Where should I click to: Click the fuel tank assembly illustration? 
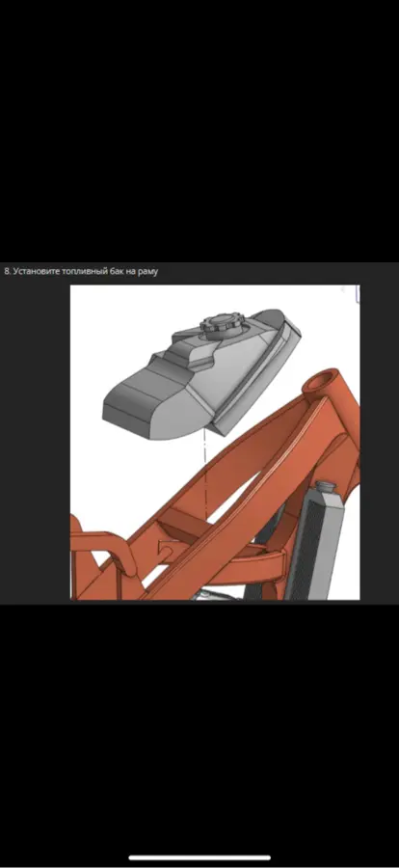tap(215, 443)
